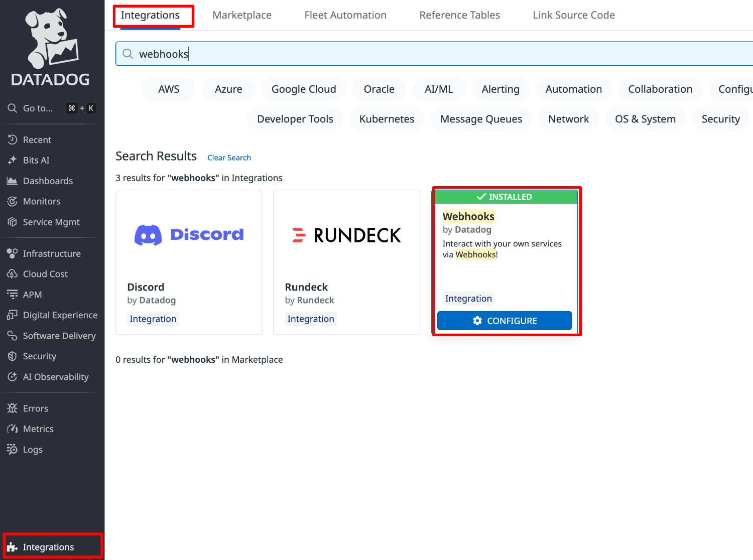753x560 pixels.
Task: Click the Datadog logo
Action: click(x=50, y=47)
